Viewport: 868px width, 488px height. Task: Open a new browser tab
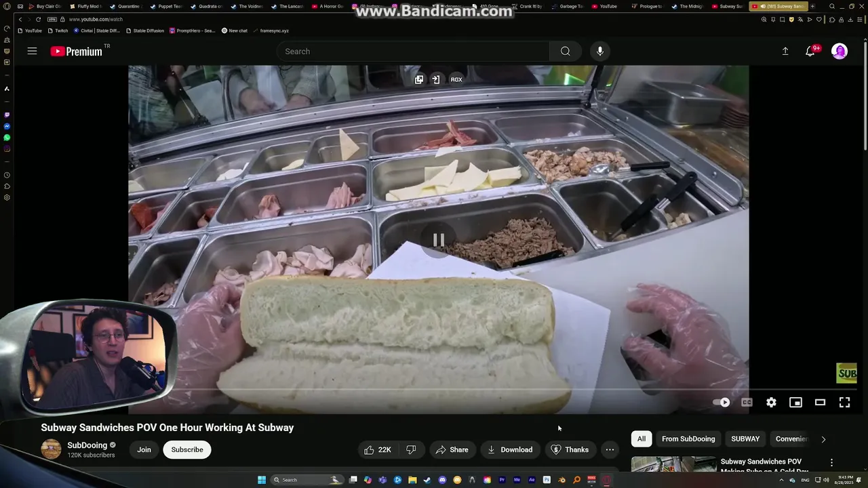click(x=812, y=6)
